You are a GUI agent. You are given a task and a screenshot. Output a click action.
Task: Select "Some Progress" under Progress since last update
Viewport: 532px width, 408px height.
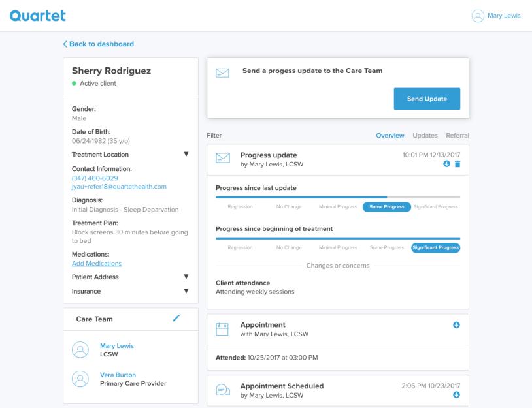coord(386,207)
